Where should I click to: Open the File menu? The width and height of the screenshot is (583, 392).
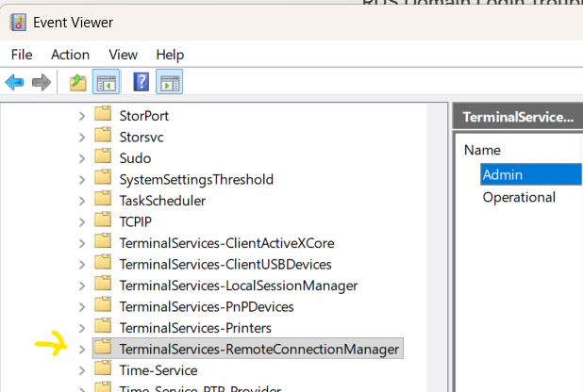22,55
